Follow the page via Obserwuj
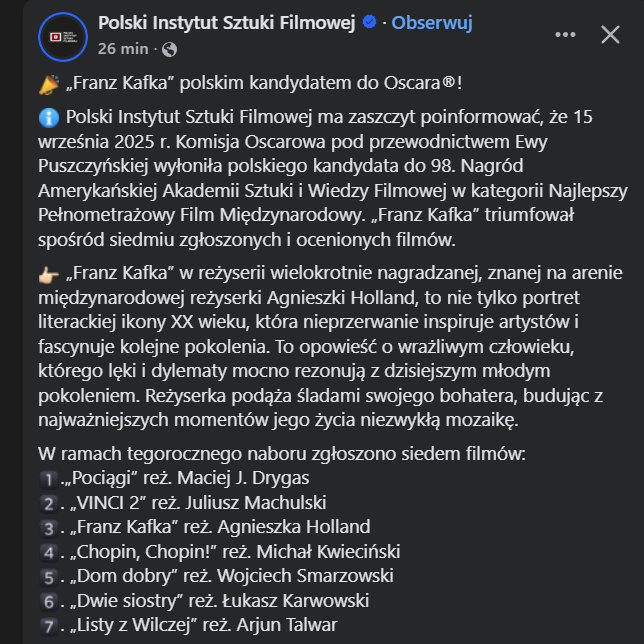 [x=432, y=23]
